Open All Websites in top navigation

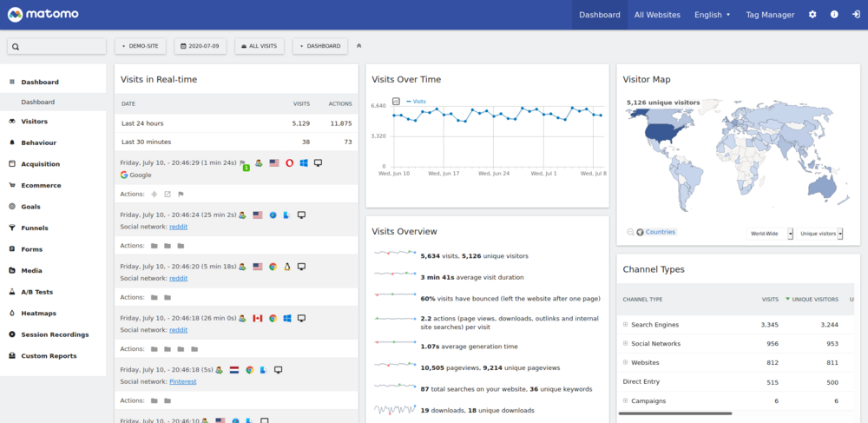657,15
